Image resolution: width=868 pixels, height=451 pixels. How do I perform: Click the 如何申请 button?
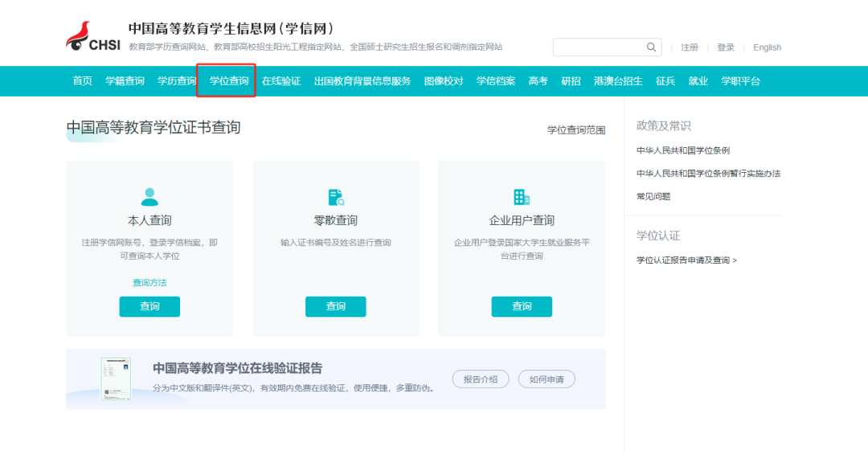[547, 379]
